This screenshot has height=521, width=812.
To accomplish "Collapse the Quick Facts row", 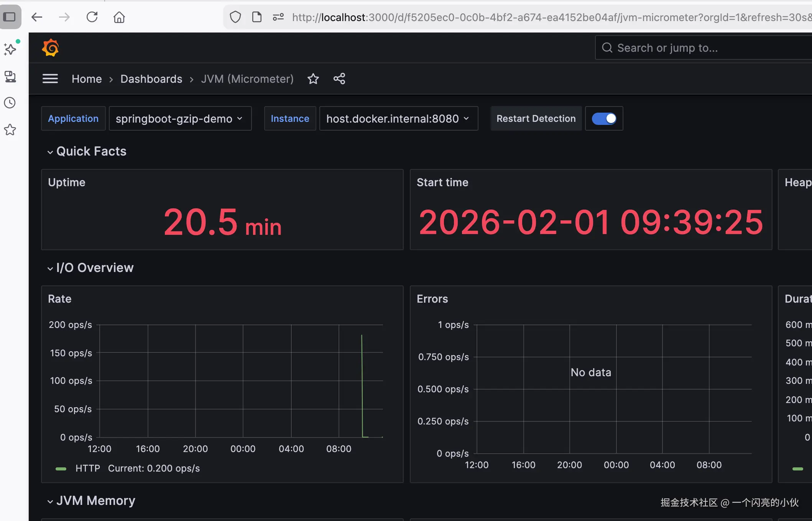I will [x=91, y=151].
